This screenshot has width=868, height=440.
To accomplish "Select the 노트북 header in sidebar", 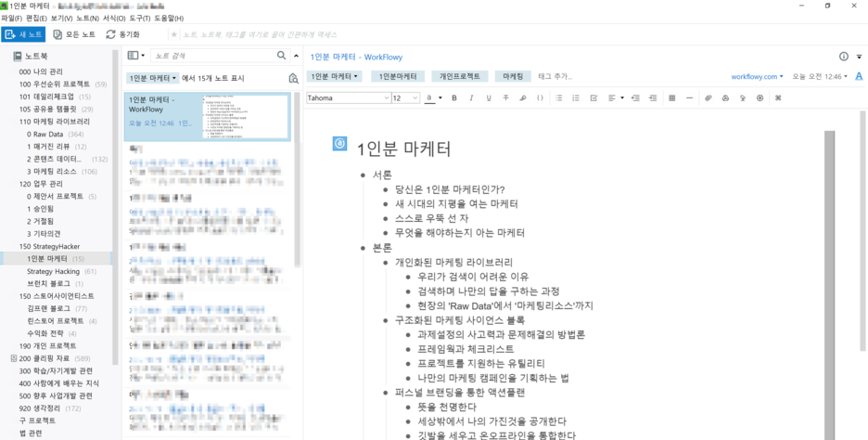I will tap(31, 56).
